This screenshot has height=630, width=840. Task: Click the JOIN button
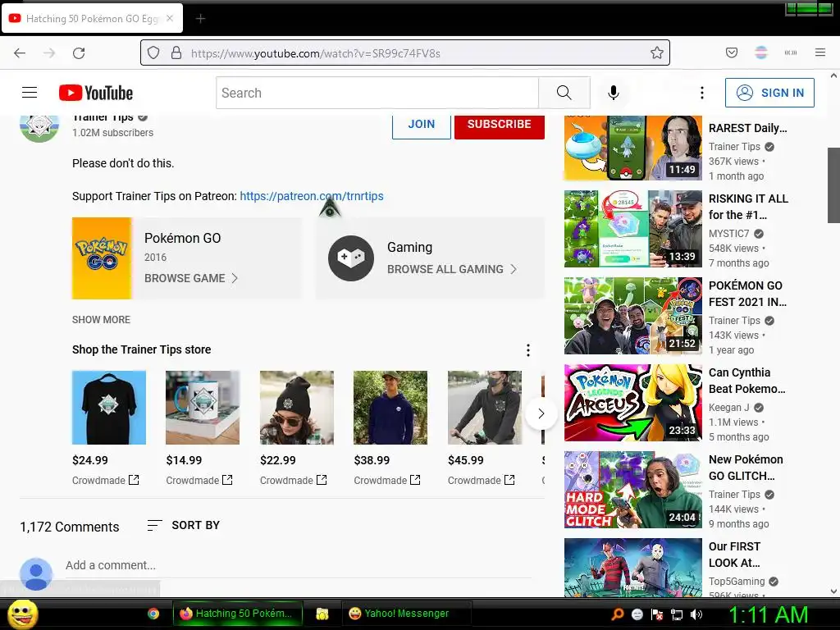click(421, 126)
